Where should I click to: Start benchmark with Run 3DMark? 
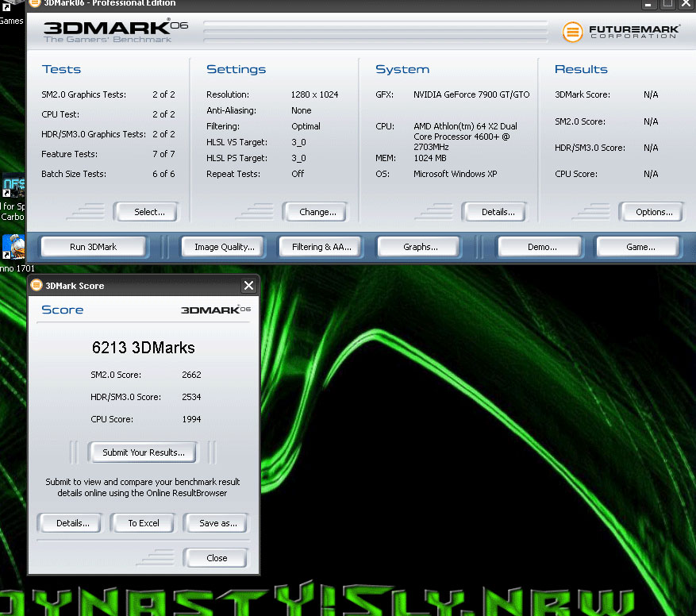[x=93, y=247]
